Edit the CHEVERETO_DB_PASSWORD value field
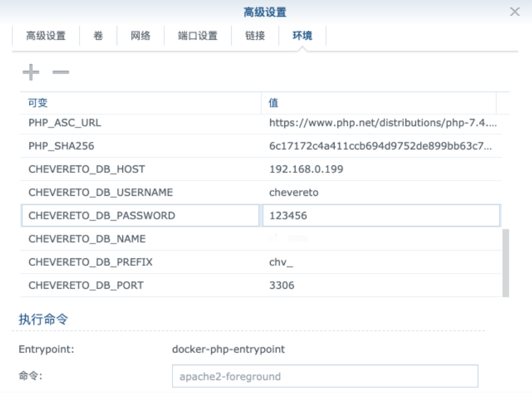 (381, 216)
